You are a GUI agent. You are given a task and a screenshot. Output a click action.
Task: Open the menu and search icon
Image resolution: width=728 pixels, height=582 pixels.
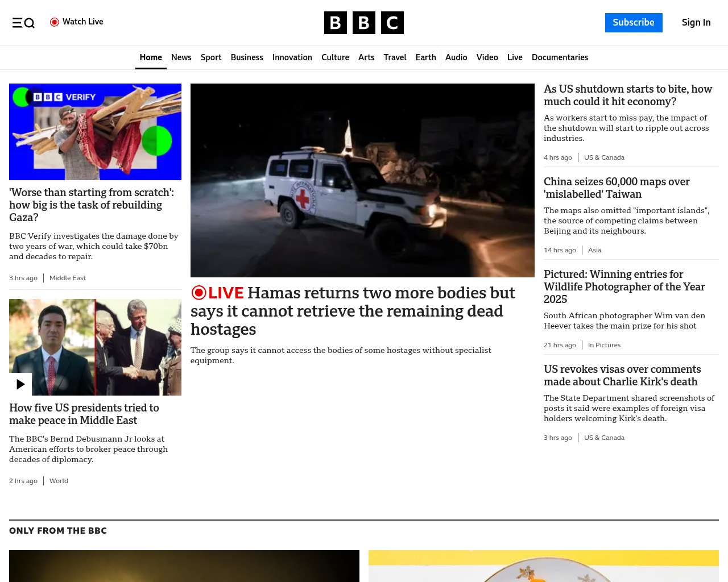23,23
